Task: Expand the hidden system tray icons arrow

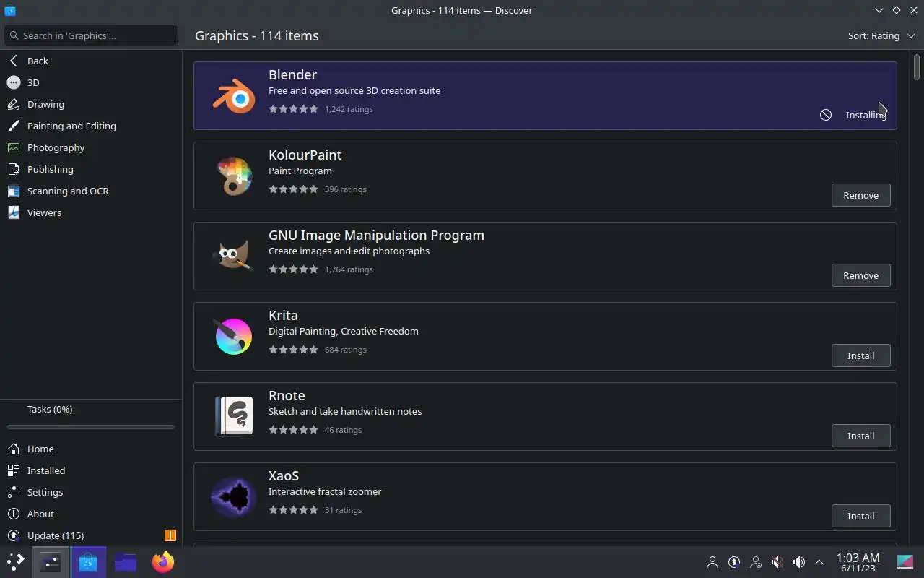Action: (x=819, y=561)
